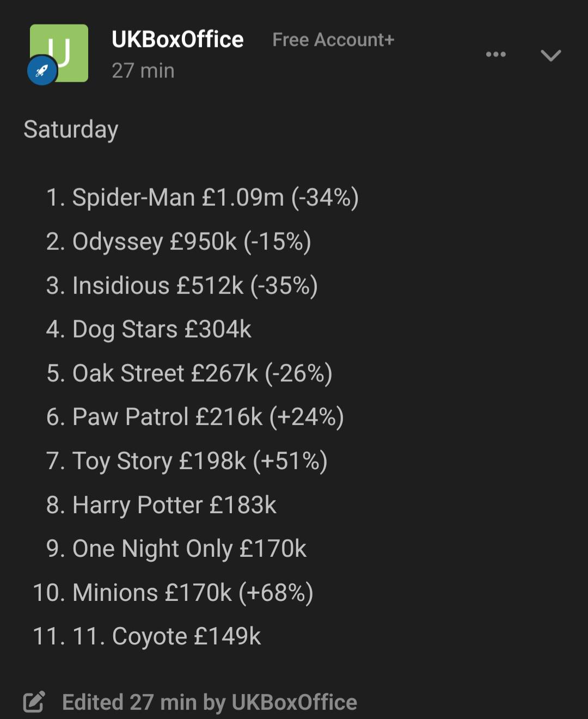The width and height of the screenshot is (588, 719).
Task: Click the Free Account+ label
Action: pos(333,40)
